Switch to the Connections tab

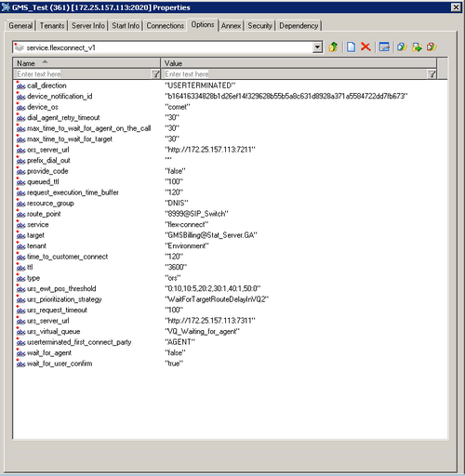165,26
